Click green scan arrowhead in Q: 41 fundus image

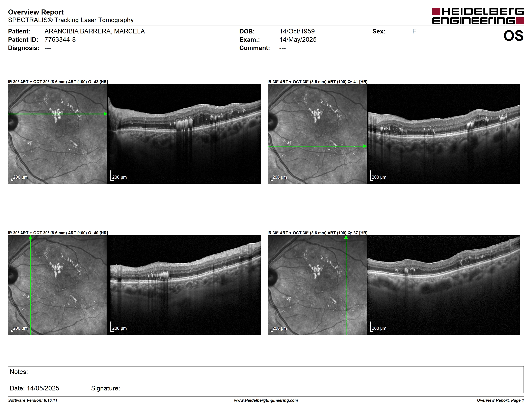click(x=365, y=146)
